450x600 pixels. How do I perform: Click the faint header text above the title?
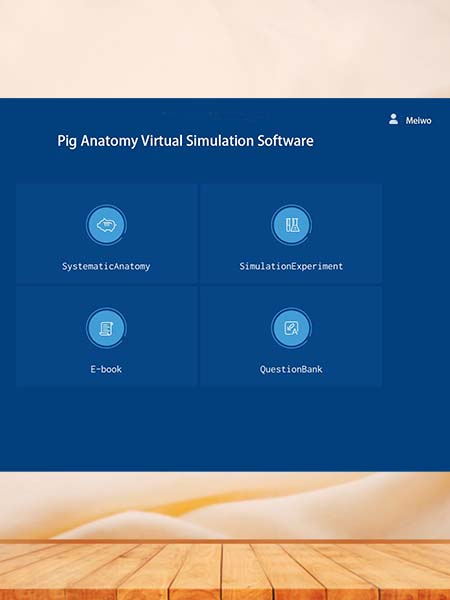coord(215,114)
